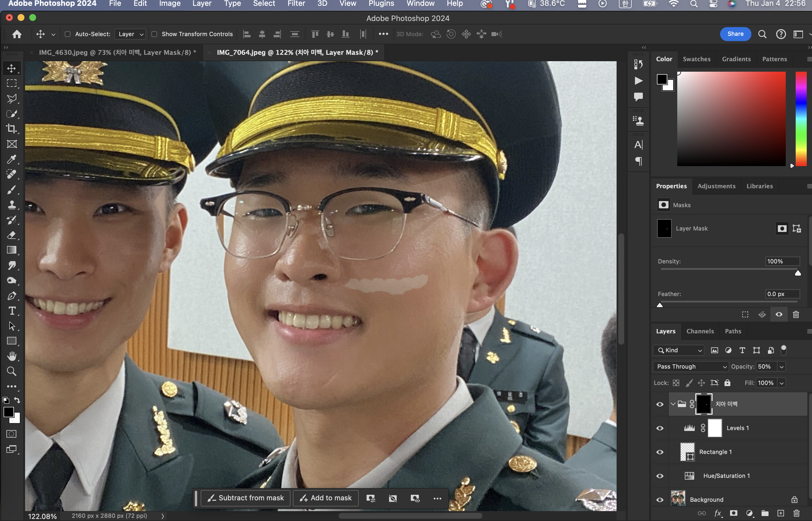Select the Crop tool

point(11,129)
